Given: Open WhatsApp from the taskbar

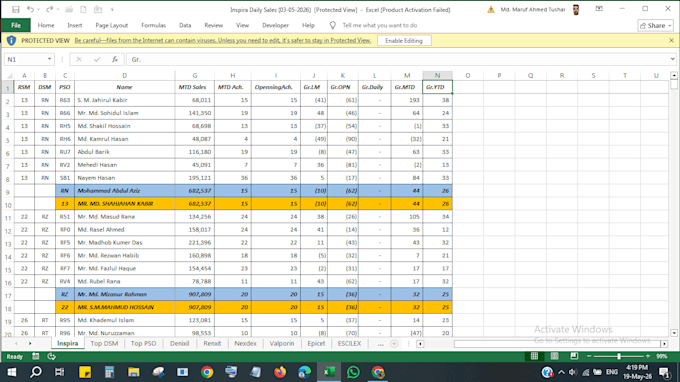Looking at the screenshot, I should [353, 372].
